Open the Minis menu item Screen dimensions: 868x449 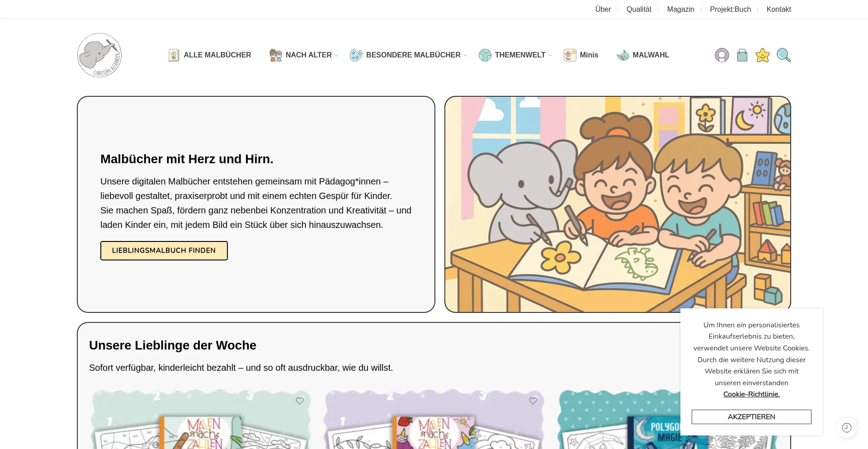(x=589, y=55)
